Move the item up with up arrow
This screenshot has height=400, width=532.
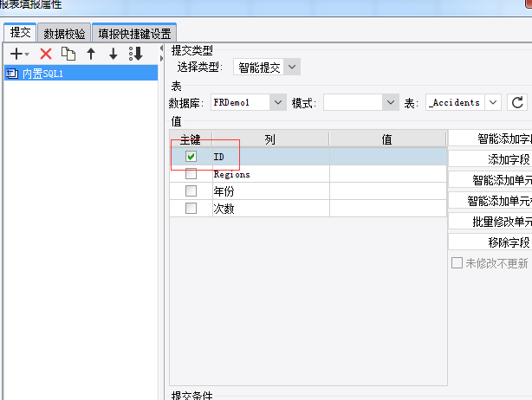(x=91, y=54)
